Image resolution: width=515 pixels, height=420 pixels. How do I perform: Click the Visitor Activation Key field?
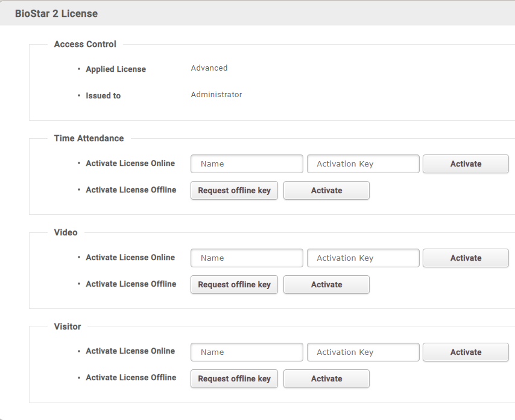coord(363,352)
